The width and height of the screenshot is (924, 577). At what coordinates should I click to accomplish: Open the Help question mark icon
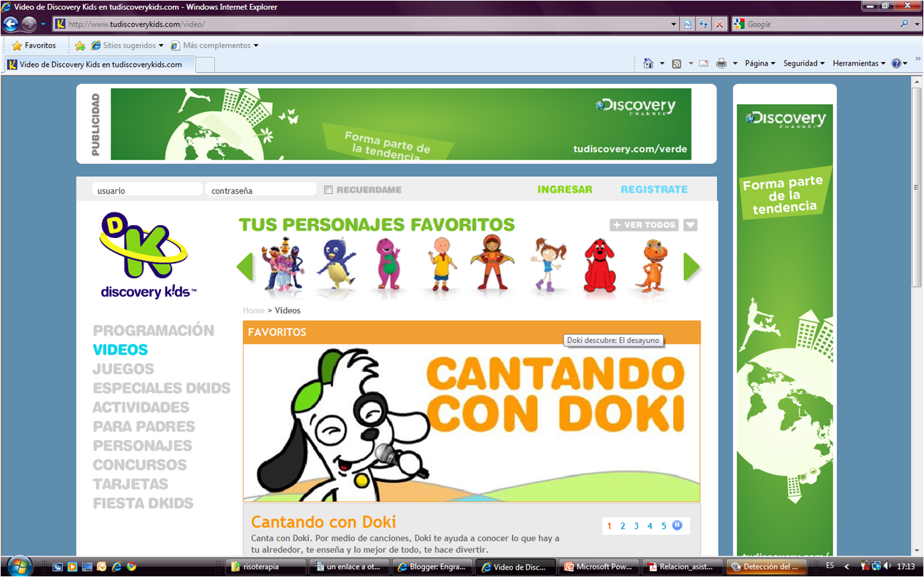coord(896,64)
